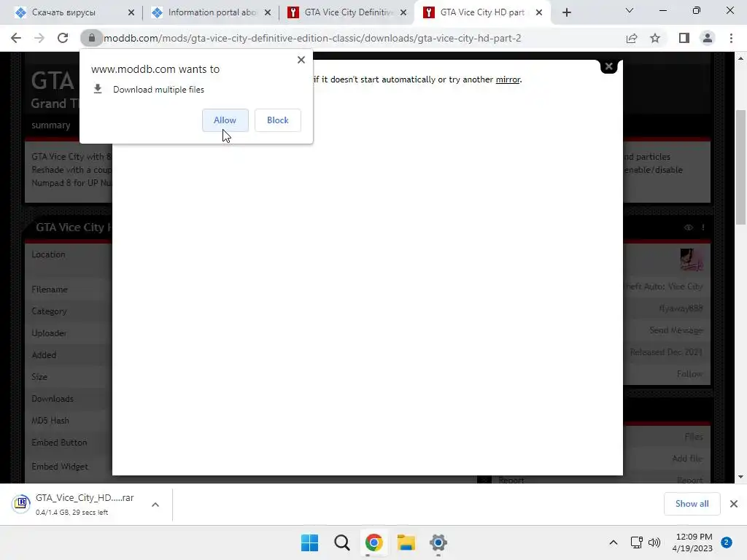Click the Embed Widget row label
The height and width of the screenshot is (560, 747).
tap(60, 467)
